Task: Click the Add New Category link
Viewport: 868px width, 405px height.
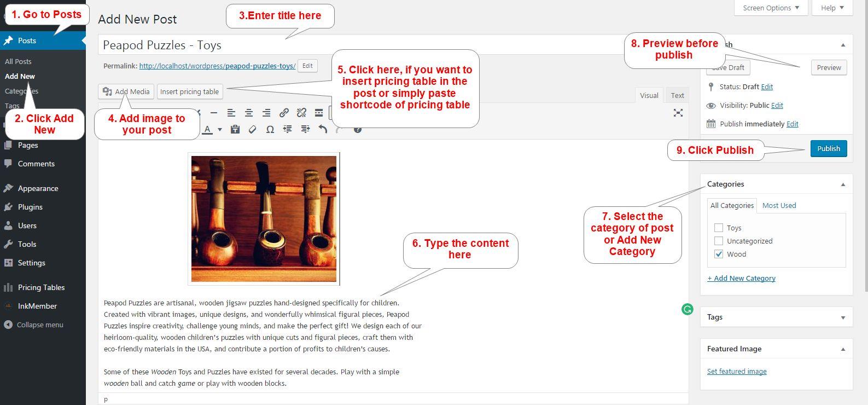Action: point(741,278)
